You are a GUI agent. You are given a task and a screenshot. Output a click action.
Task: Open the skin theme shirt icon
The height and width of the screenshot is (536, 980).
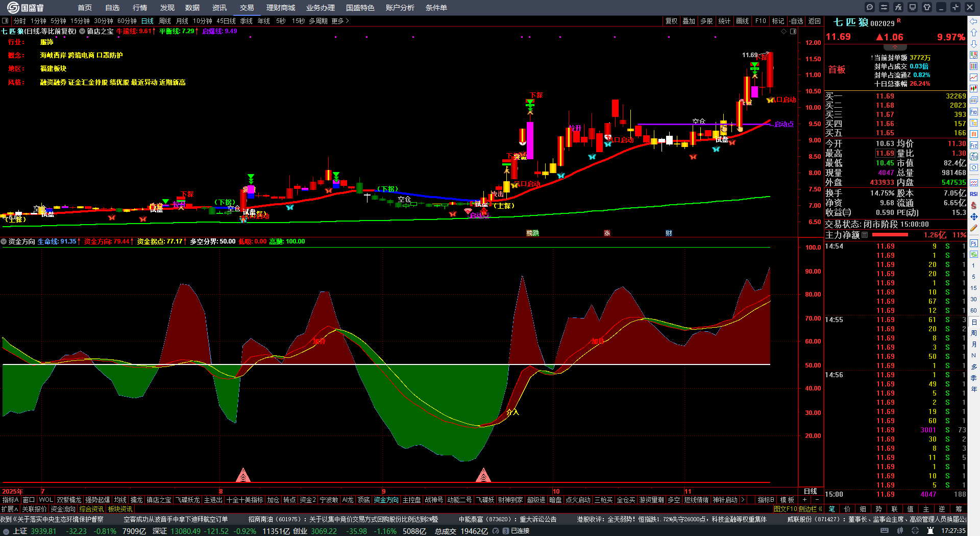coord(927,7)
